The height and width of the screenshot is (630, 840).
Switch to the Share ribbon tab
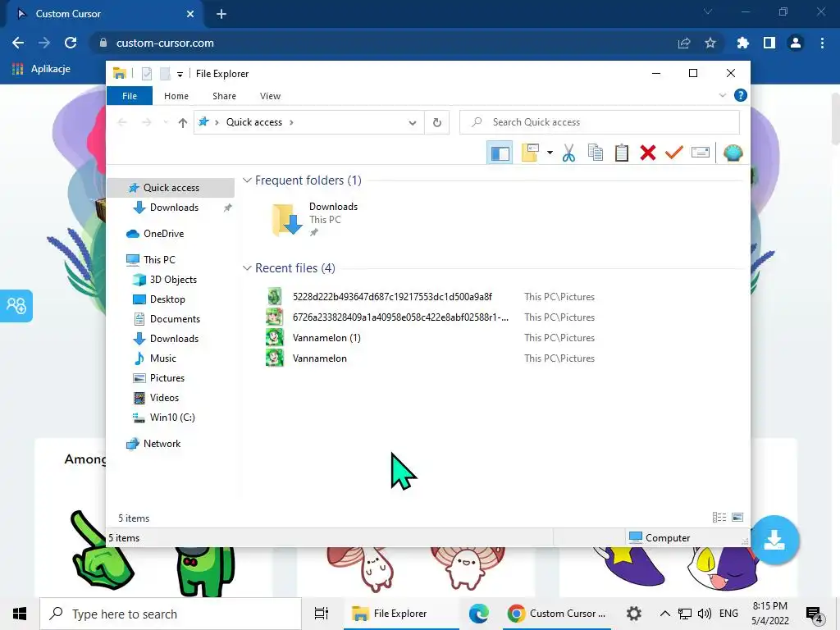coord(224,96)
